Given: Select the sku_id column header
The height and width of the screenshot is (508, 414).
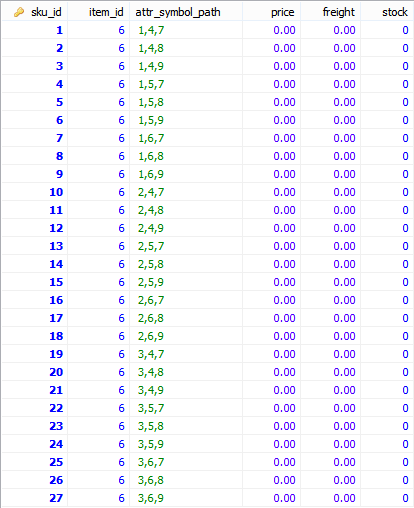Looking at the screenshot, I should [35, 12].
